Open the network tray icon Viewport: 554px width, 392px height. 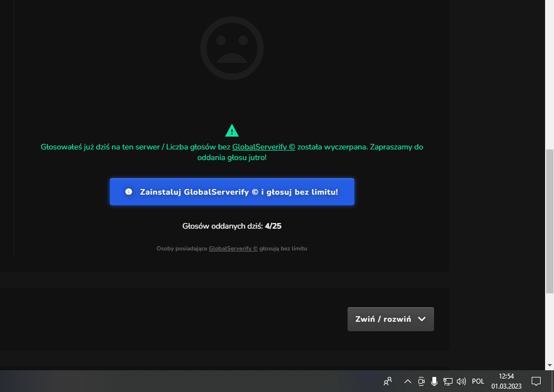447,381
